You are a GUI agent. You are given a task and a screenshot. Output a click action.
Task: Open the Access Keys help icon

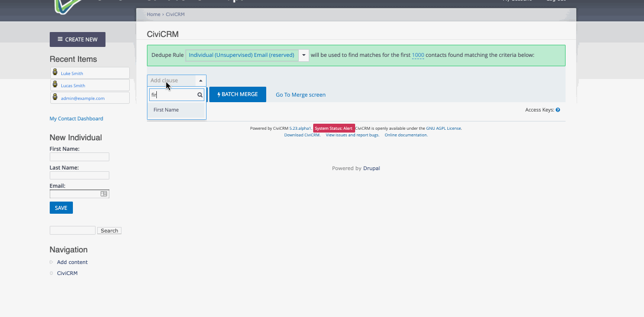pyautogui.click(x=558, y=110)
